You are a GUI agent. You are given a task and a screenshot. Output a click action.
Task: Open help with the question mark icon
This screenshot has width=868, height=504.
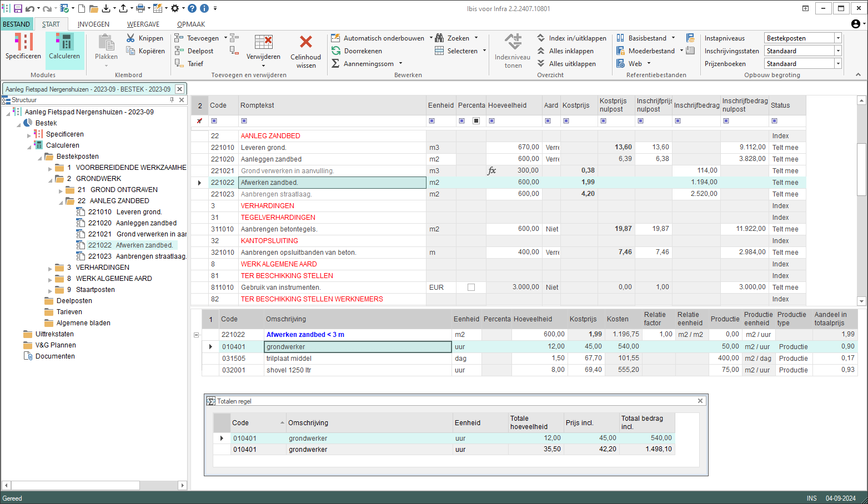[x=192, y=8]
